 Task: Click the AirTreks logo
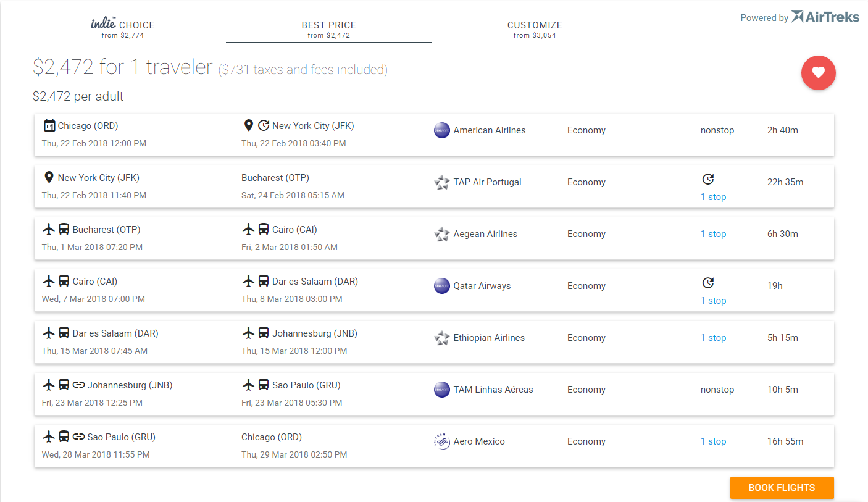(x=825, y=17)
